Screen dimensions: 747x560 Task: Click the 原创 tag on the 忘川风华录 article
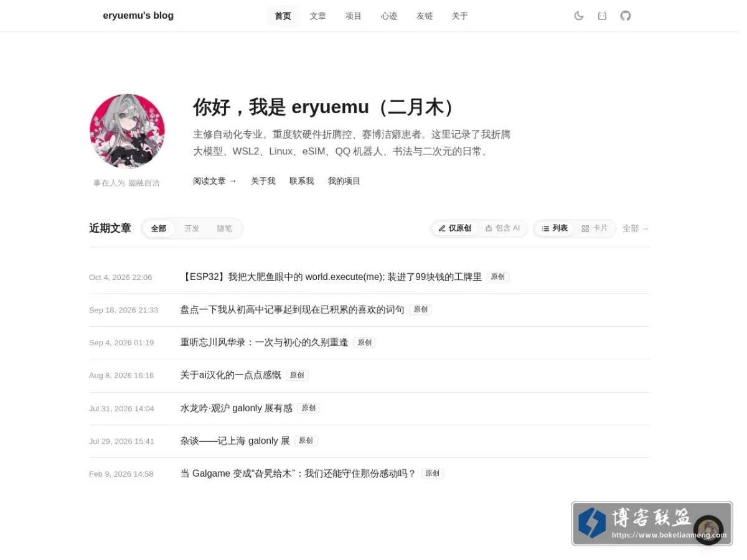364,343
